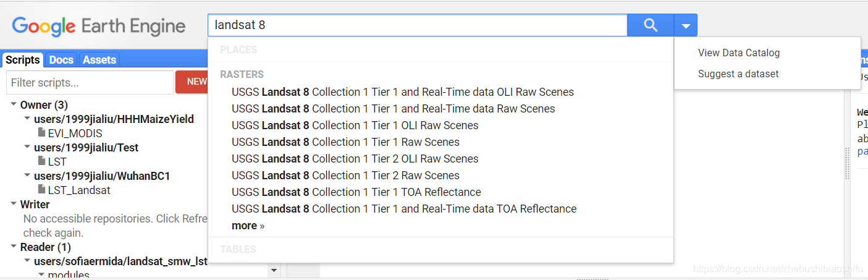Collapse the users/1999jialiu/WuhanBC1 repository

point(27,176)
